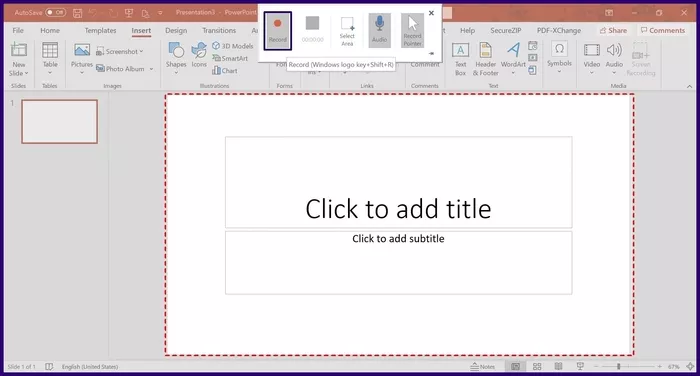Switch to the Home tab
This screenshot has width=700, height=376.
(50, 30)
